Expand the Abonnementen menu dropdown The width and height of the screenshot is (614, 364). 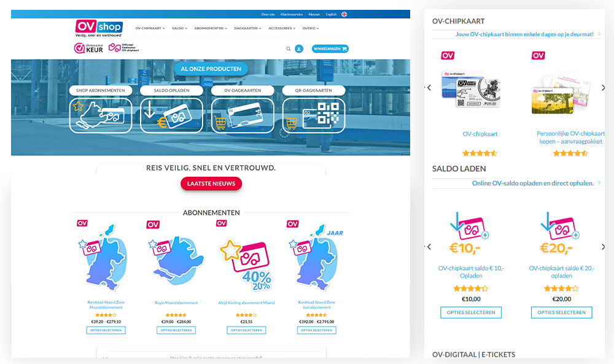tap(211, 28)
